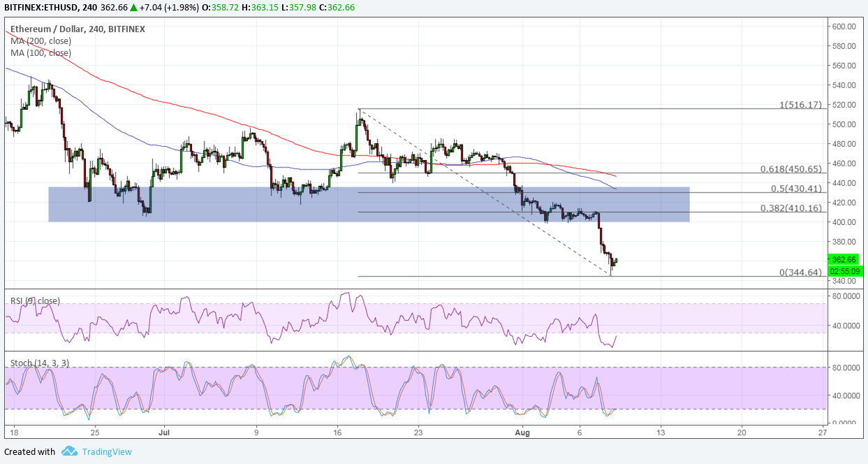
Task: Click the Stoch (14, 3, 3) indicator label
Action: pos(38,363)
